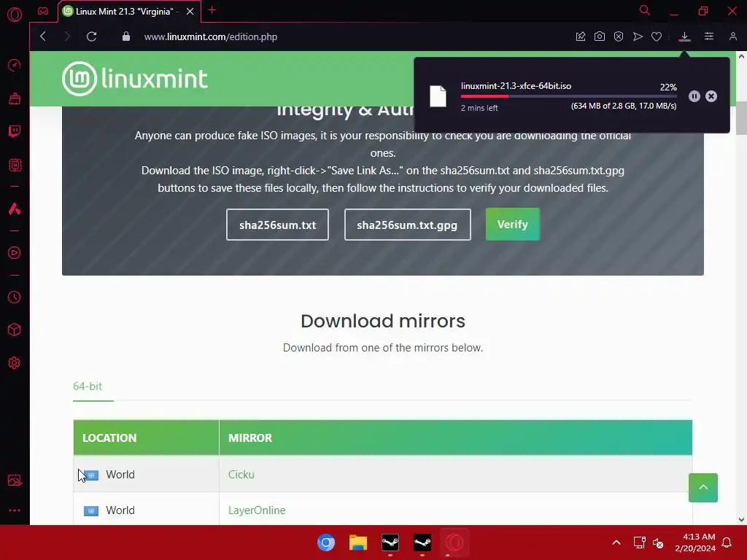
Task: Open the My Flow send icon
Action: point(638,36)
